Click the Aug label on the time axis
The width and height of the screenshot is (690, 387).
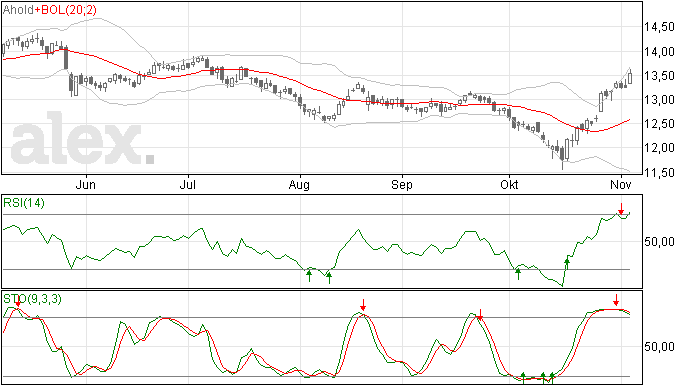tap(299, 185)
